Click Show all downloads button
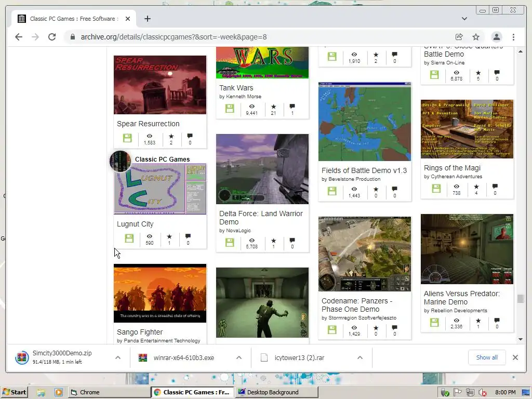The height and width of the screenshot is (399, 532). click(x=487, y=357)
